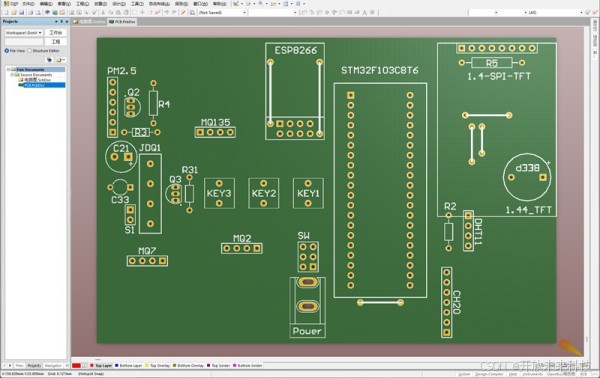This screenshot has height=378, width=600.
Task: Click the current layer red color box
Action: 76,366
